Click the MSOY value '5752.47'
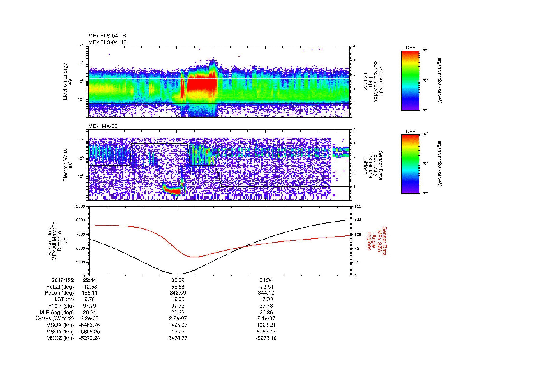555x392 pixels. click(x=266, y=332)
